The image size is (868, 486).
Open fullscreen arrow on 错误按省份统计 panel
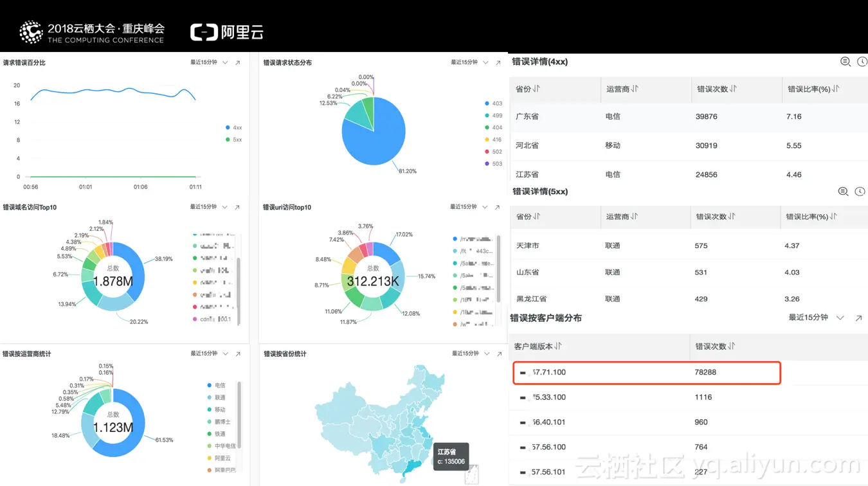tap(499, 354)
